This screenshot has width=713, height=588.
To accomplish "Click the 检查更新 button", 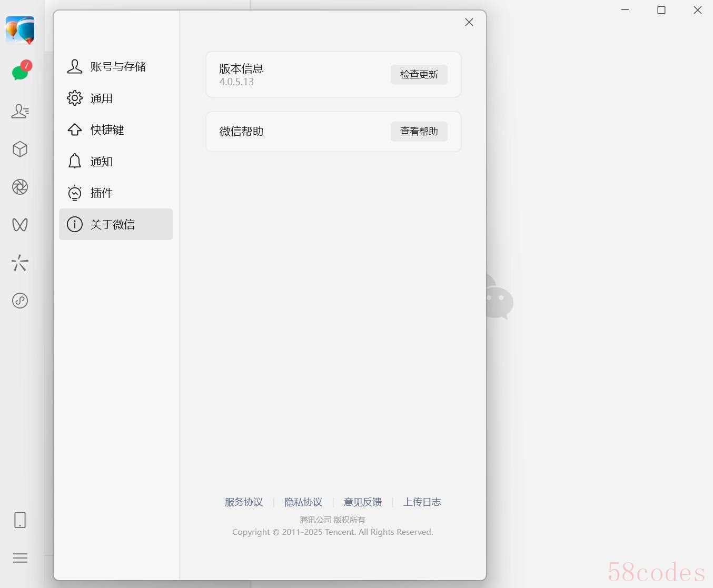I will pos(419,74).
